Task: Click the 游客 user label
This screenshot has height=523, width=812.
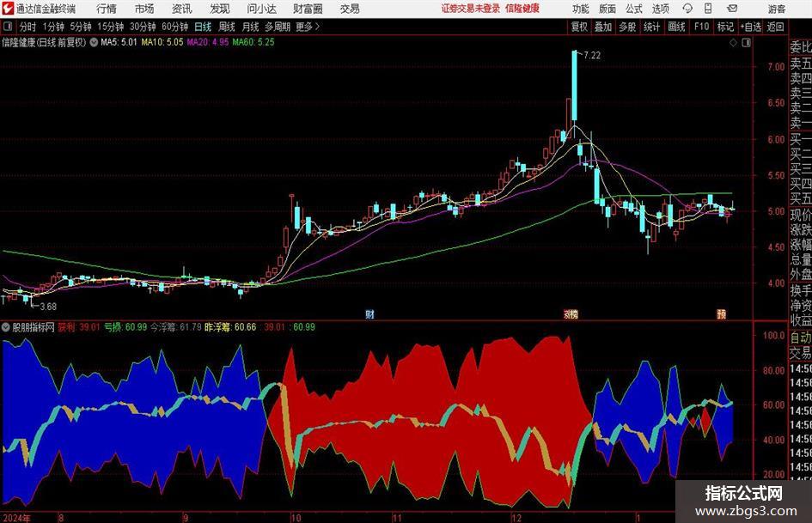Action: pos(776,9)
